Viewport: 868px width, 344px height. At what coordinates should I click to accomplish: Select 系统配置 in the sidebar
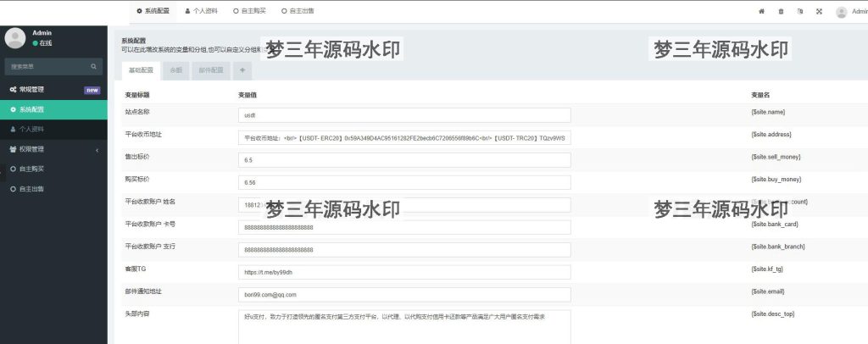[53, 109]
